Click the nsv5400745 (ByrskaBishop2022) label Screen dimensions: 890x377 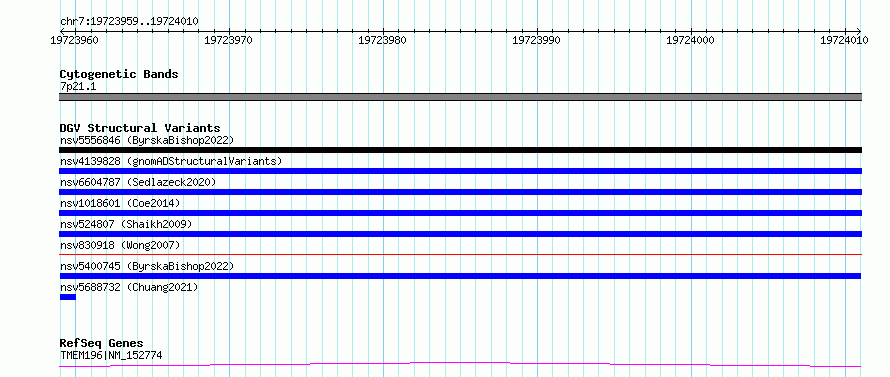click(146, 266)
